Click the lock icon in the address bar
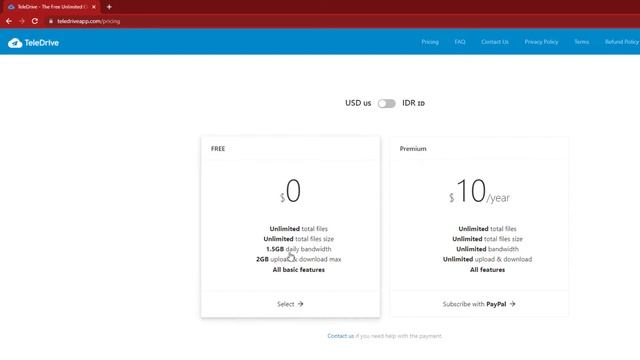The image size is (640, 360). 51,21
